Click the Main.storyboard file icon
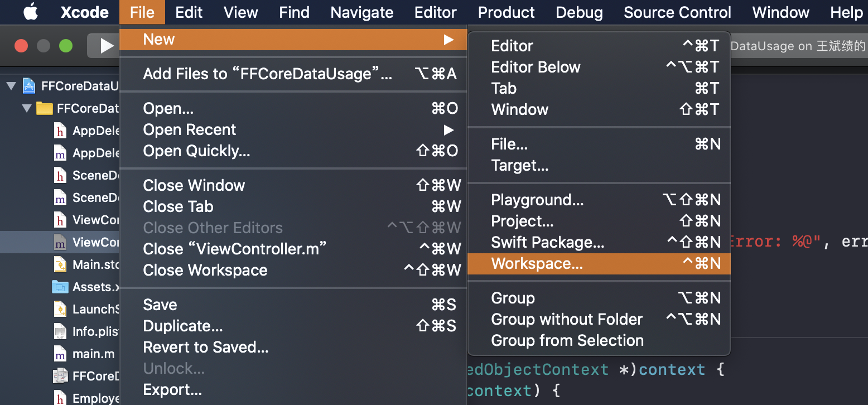868x405 pixels. 60,264
